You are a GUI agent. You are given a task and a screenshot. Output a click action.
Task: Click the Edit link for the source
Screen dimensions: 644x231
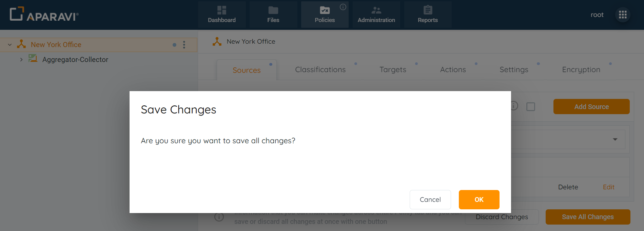(608, 187)
